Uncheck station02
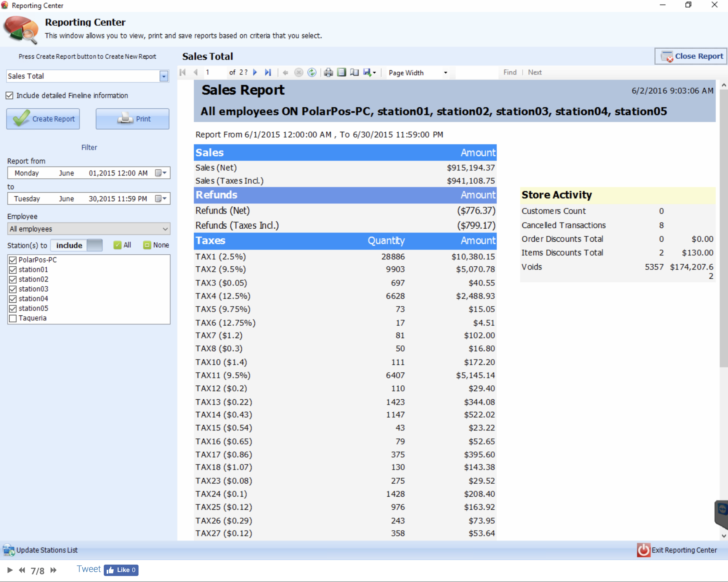 tap(13, 279)
